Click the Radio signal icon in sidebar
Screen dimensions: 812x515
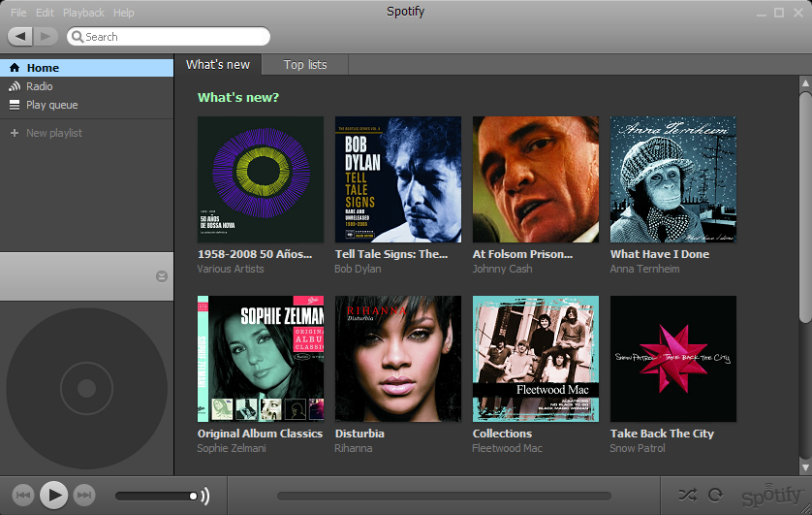point(15,86)
